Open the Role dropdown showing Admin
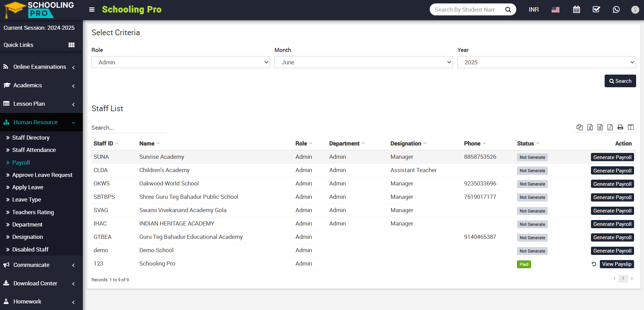644x310 pixels. coord(181,62)
